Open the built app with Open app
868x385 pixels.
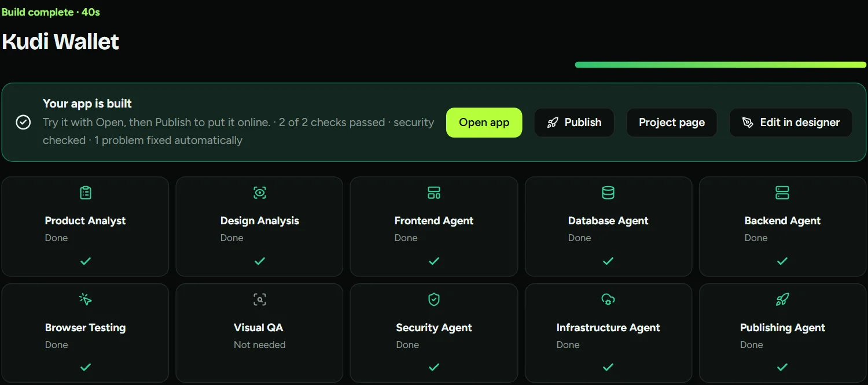(x=484, y=123)
